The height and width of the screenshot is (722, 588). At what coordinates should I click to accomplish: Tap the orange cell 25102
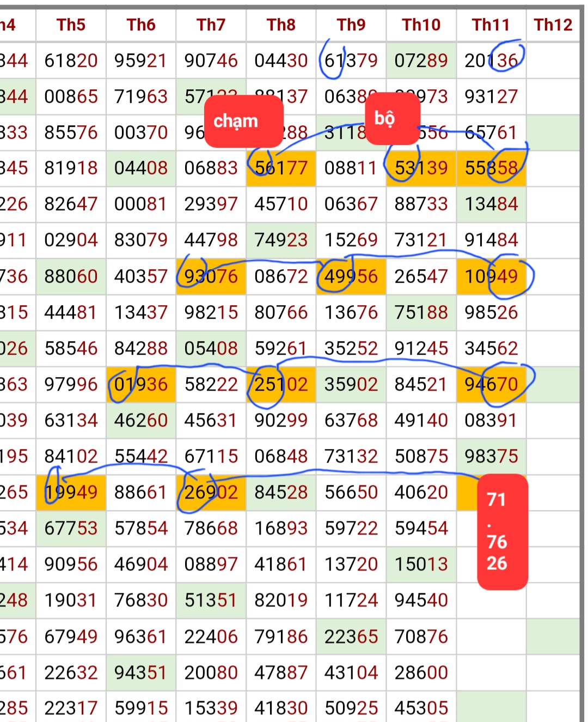(281, 384)
